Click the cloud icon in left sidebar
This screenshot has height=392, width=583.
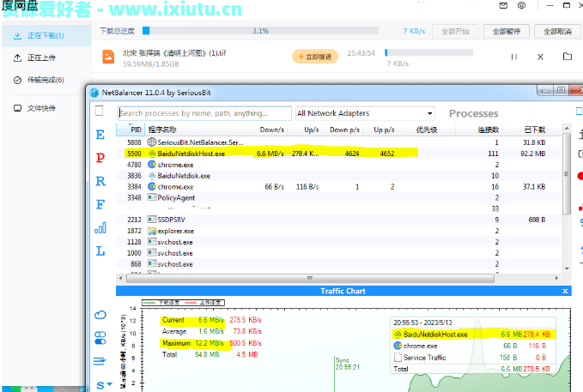coord(100,315)
